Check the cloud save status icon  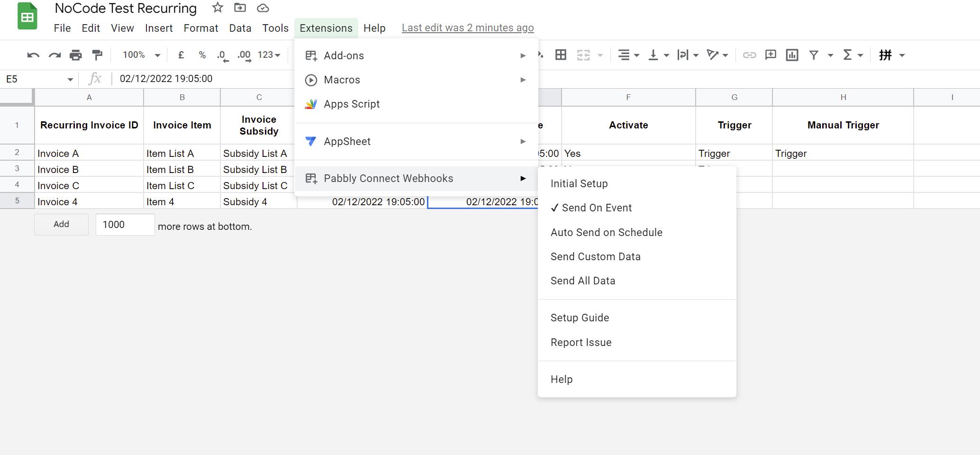coord(263,8)
